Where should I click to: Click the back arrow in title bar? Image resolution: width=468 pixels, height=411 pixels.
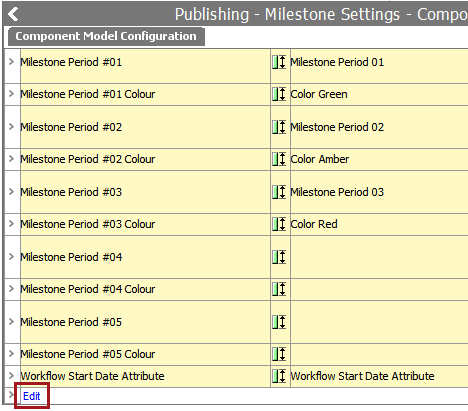click(x=13, y=14)
